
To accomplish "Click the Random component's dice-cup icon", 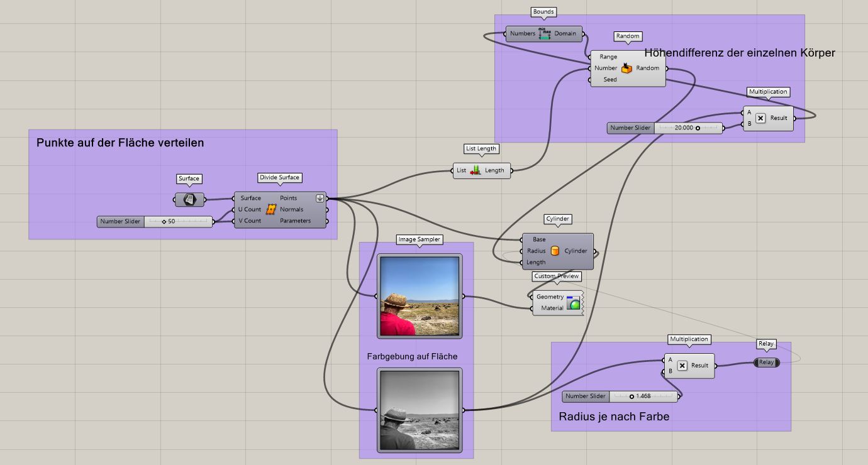I will (x=626, y=68).
